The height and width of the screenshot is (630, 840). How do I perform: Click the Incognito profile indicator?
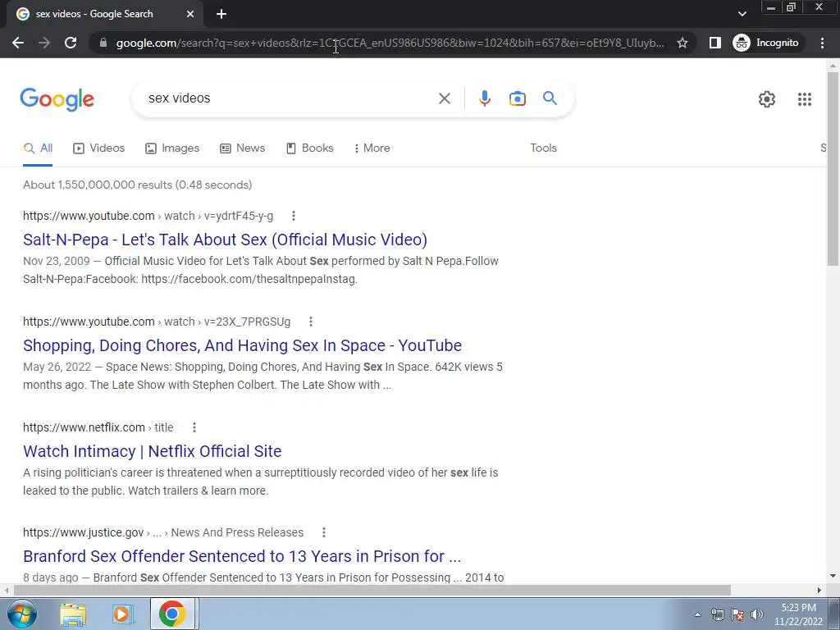click(x=766, y=43)
